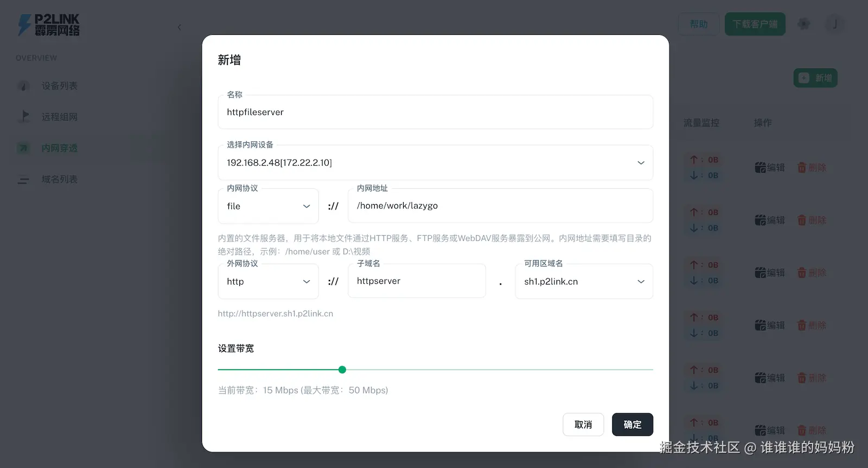The image size is (868, 468).
Task: Click 编辑 in the fourth table row
Action: [770, 325]
